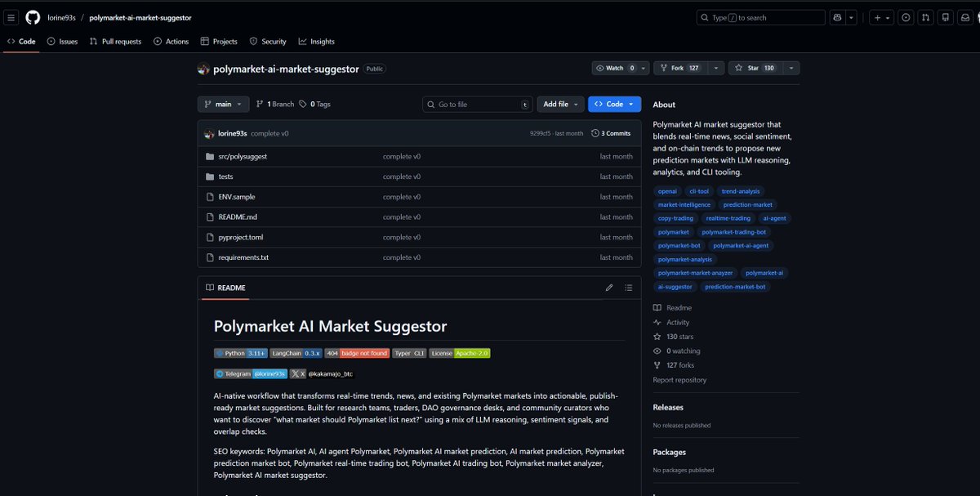This screenshot has height=496, width=980.
Task: Edit README with the pencil icon
Action: click(609, 288)
